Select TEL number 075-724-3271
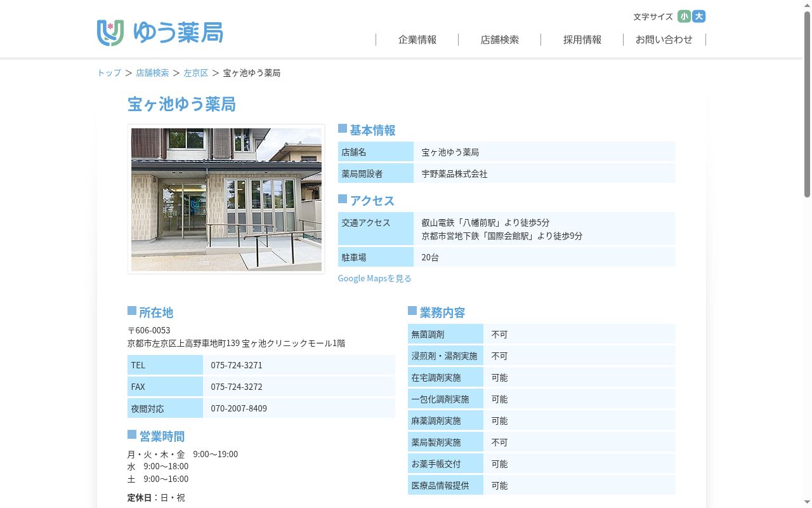 point(237,365)
